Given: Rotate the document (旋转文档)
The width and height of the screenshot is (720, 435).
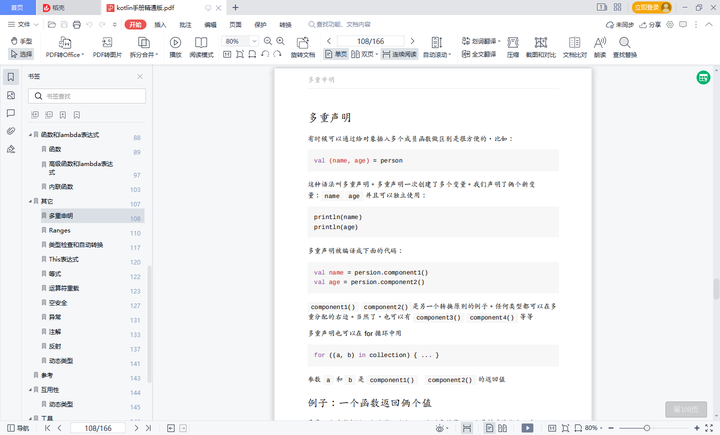Looking at the screenshot, I should (303, 47).
